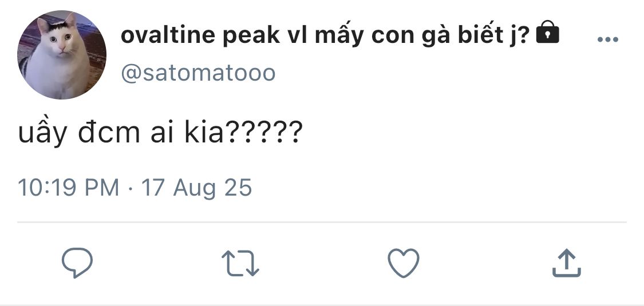This screenshot has height=306, width=644.
Task: Click the date "17 Aug 25"
Action: click(x=196, y=188)
